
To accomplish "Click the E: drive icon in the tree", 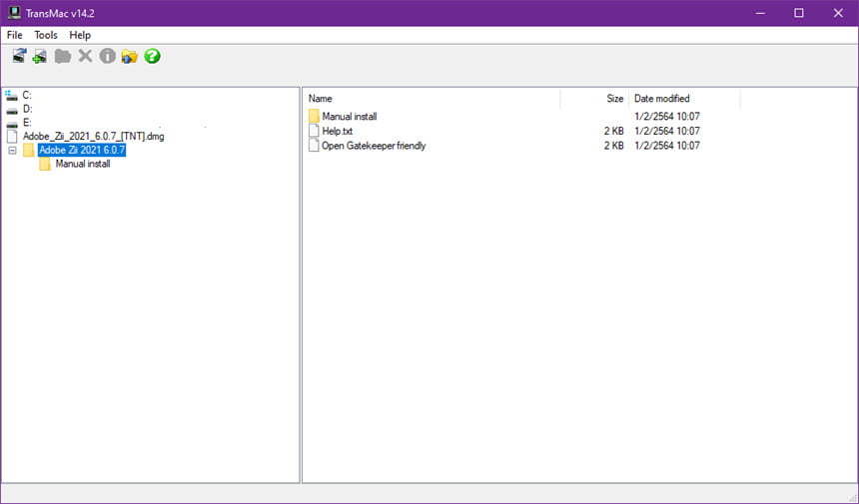I will (12, 124).
